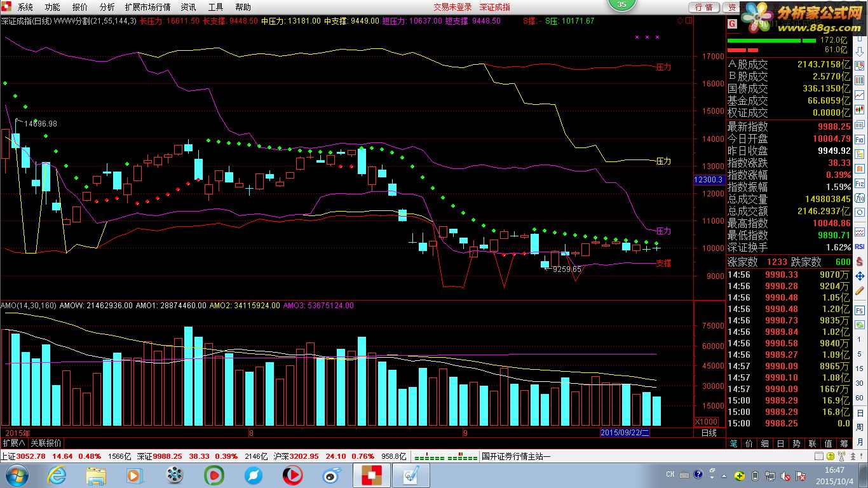
Task: Select the RSI indicator icon
Action: [860, 246]
